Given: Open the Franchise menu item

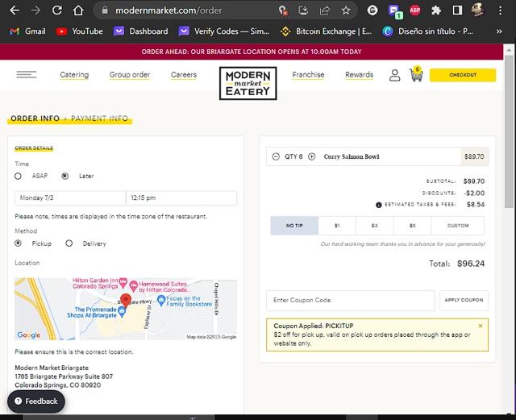Looking at the screenshot, I should pos(308,75).
